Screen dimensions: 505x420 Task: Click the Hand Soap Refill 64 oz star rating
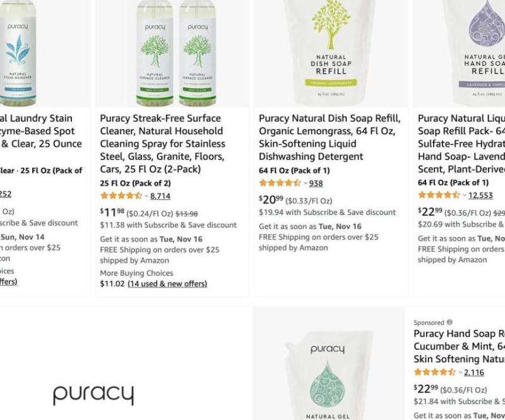[x=439, y=195]
